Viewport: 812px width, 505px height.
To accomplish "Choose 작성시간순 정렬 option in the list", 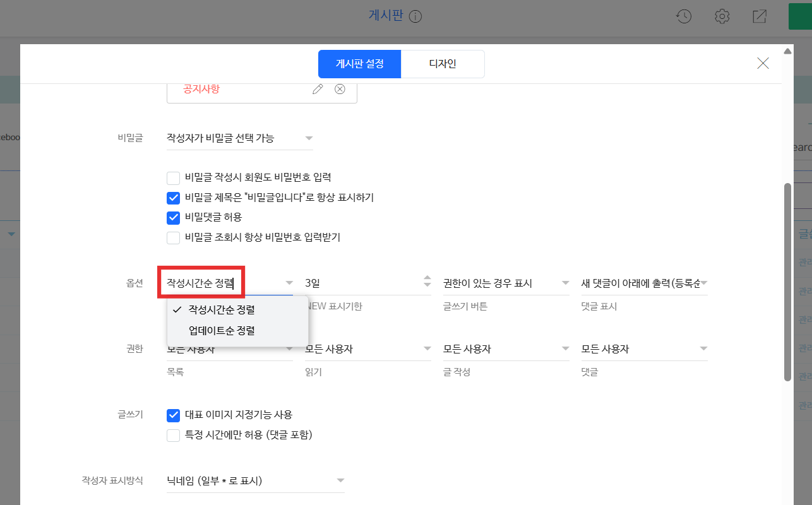I will coord(222,310).
